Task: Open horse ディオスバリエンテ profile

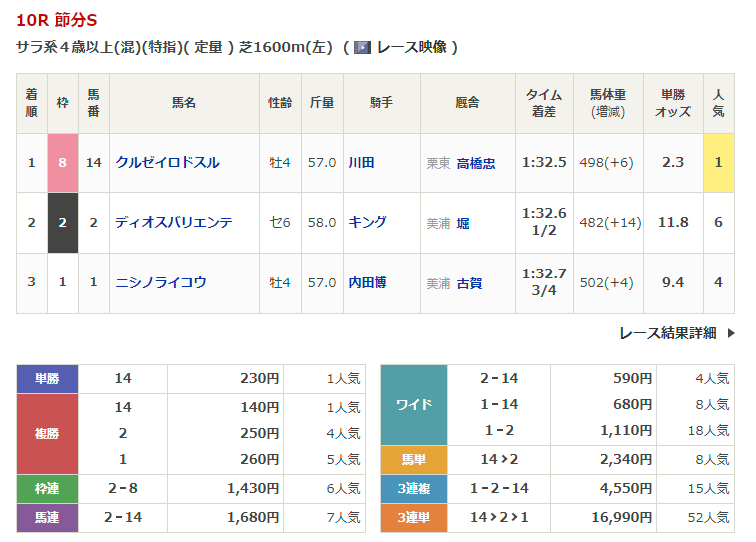Action: [x=173, y=223]
